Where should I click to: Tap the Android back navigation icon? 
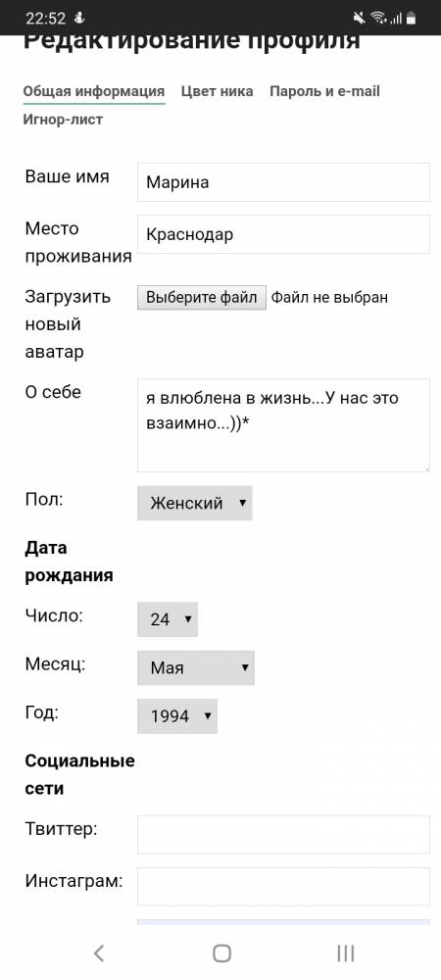(x=99, y=953)
